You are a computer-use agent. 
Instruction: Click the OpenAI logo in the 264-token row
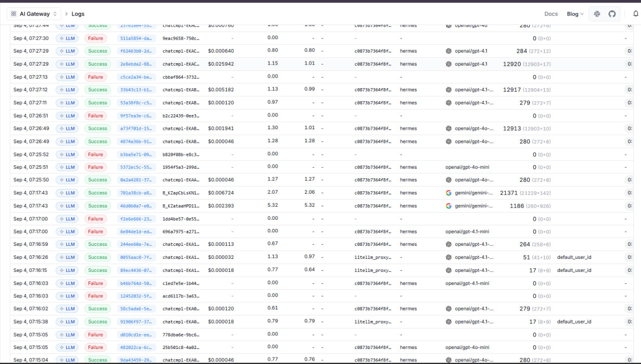pos(449,244)
